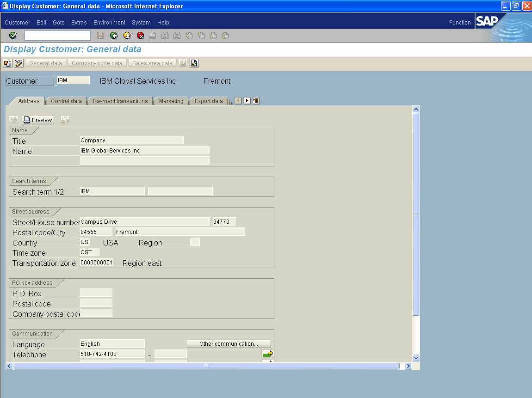
Task: Click the Name field IBM Global Services Inc
Action: pyautogui.click(x=144, y=151)
